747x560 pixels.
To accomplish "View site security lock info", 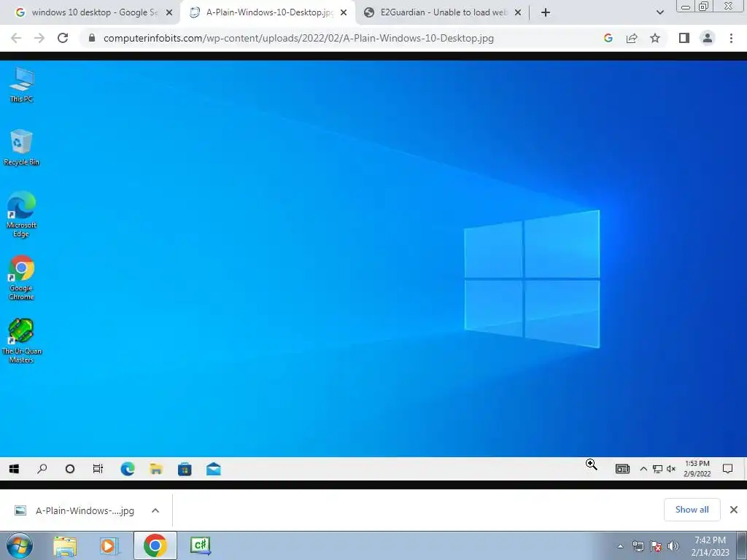I will coord(92,38).
